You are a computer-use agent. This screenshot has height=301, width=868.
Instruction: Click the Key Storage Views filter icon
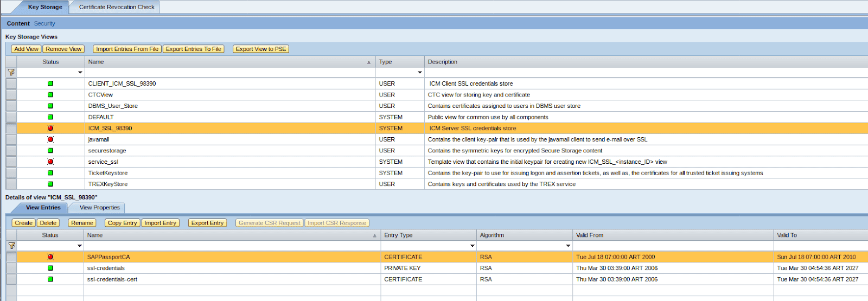pos(11,72)
